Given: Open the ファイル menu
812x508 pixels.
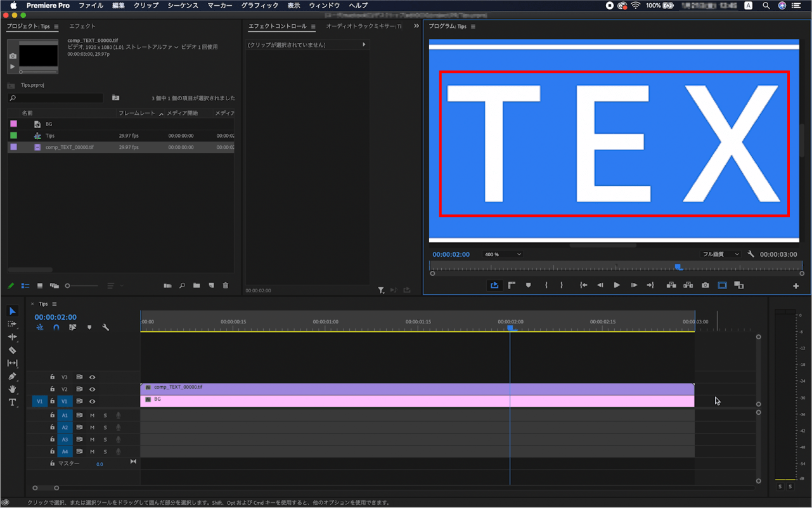Looking at the screenshot, I should click(91, 5).
